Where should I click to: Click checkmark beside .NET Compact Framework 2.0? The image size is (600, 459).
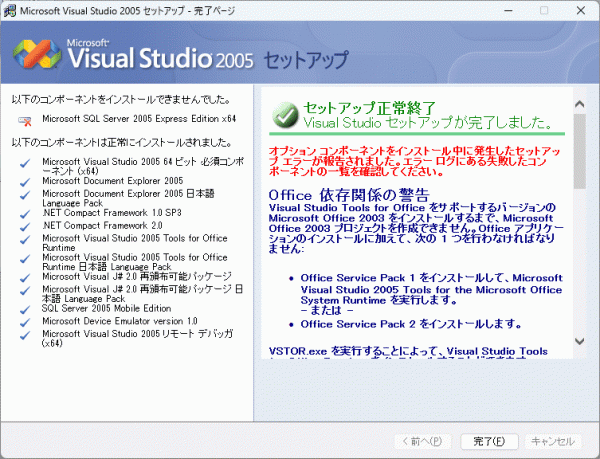(25, 227)
